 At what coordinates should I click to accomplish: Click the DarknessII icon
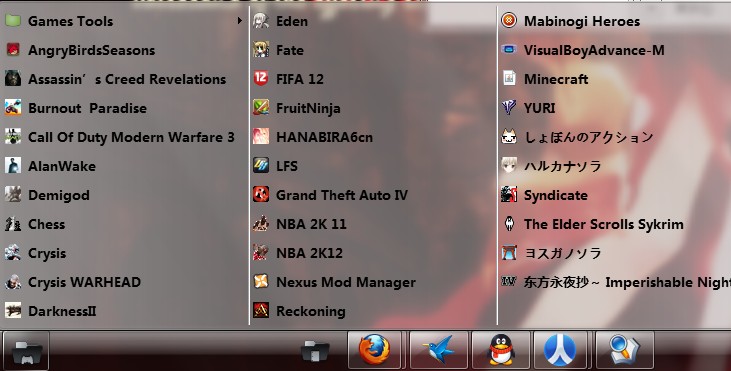coord(13,310)
